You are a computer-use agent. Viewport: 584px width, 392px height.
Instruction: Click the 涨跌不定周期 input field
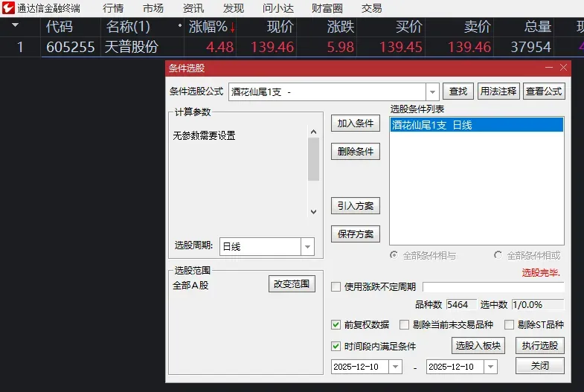pos(493,287)
